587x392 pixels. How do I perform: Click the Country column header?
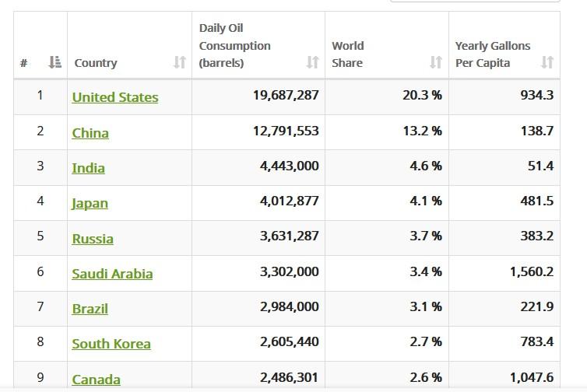click(129, 45)
